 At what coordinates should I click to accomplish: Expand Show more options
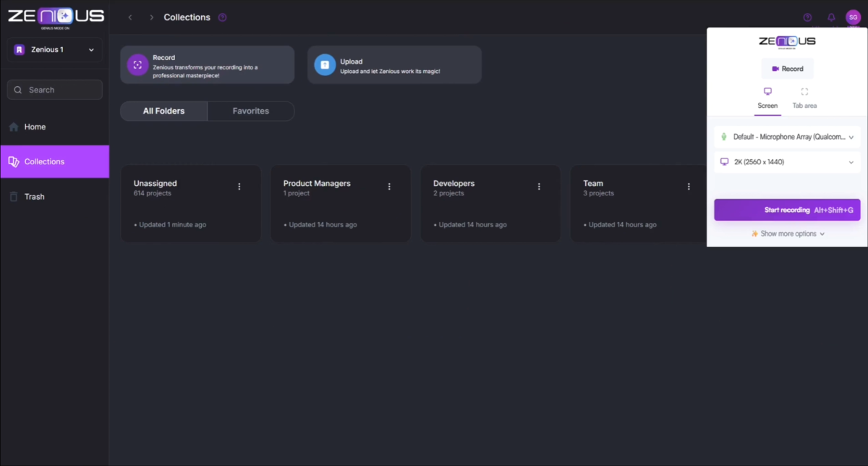(x=788, y=234)
